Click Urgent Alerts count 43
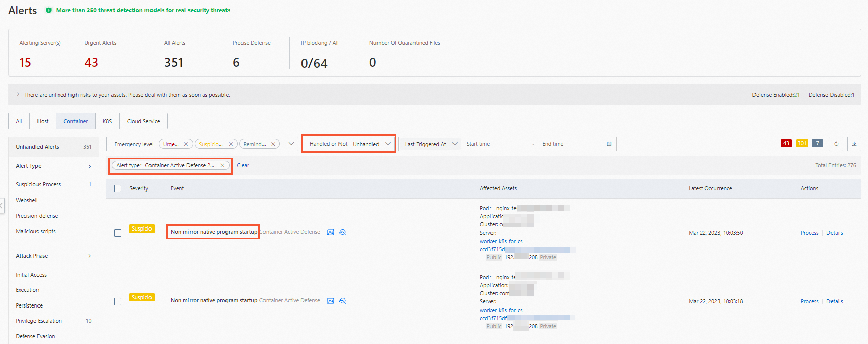Image resolution: width=868 pixels, height=344 pixels. click(91, 62)
